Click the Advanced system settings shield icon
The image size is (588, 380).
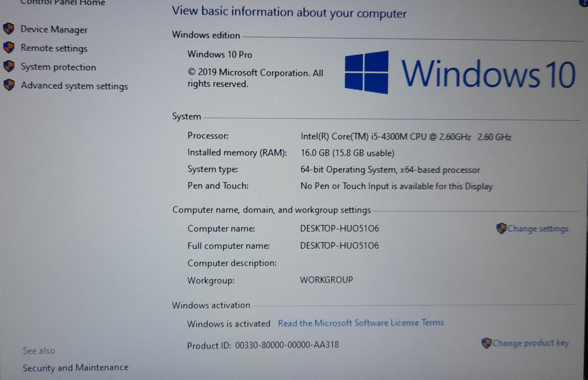9,85
